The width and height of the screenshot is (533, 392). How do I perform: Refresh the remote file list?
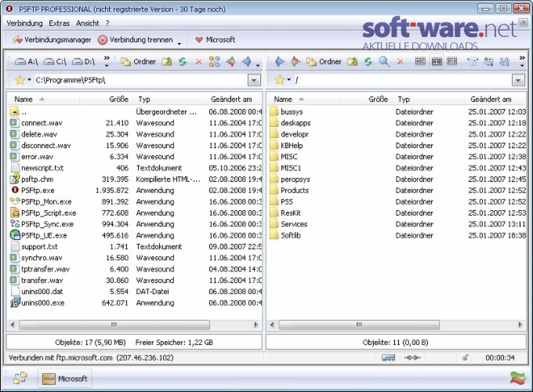(x=368, y=61)
